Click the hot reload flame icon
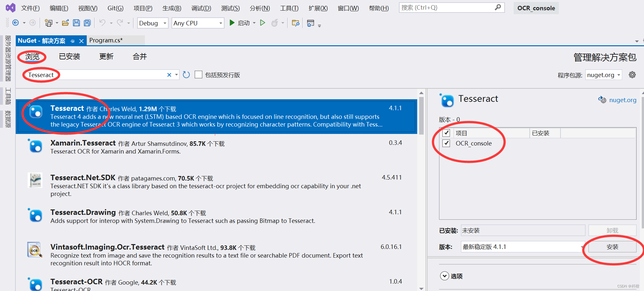This screenshot has height=291, width=644. click(x=275, y=23)
